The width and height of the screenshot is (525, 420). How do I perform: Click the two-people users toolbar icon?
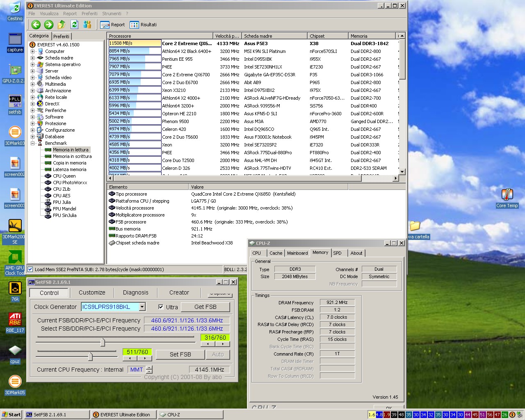pyautogui.click(x=87, y=25)
